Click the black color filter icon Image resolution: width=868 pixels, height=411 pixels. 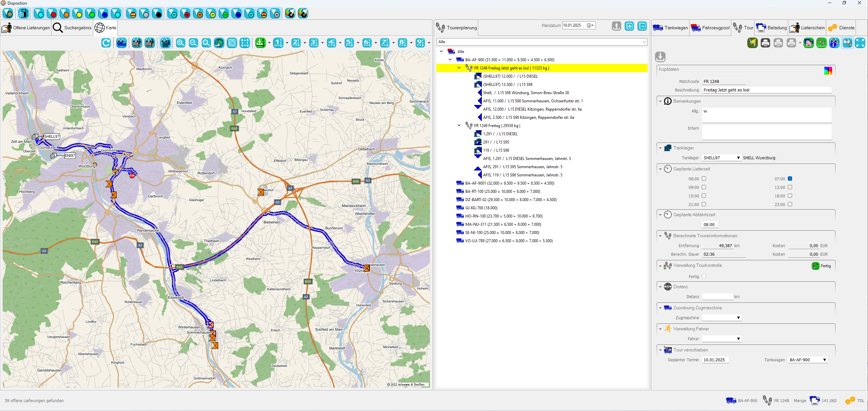click(x=157, y=13)
